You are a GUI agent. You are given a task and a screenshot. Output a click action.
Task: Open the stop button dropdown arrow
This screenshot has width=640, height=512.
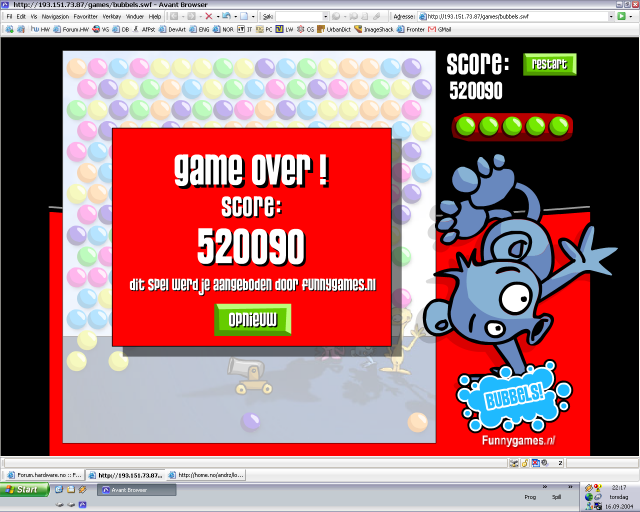pyautogui.click(x=218, y=16)
